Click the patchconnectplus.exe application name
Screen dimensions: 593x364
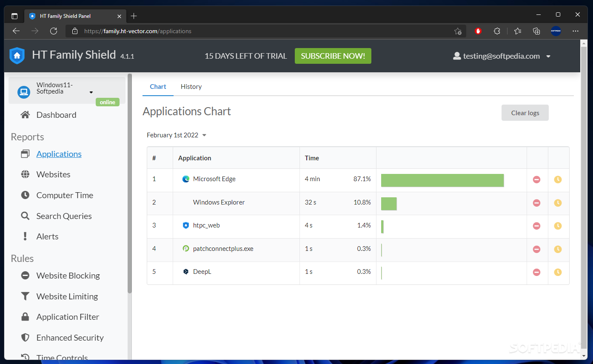[x=223, y=249]
